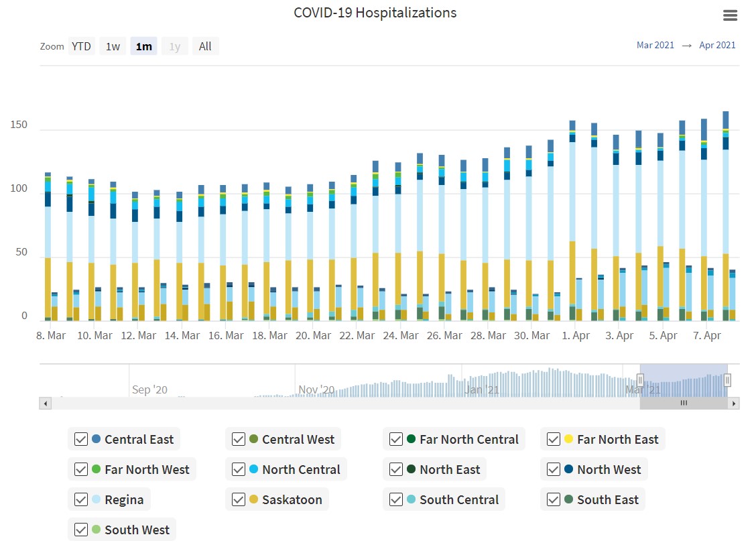
Task: Uncheck the South East checkbox
Action: (x=554, y=499)
